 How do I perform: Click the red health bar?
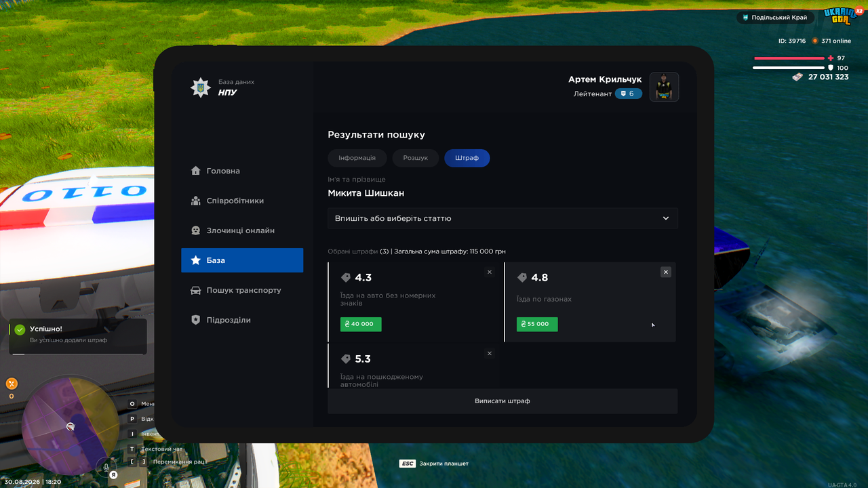point(789,58)
